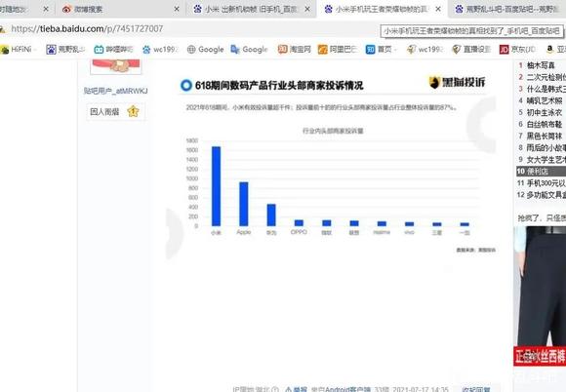Close the active 小米手机玩王者荣耀 tab
This screenshot has width=566, height=392.
coord(438,9)
